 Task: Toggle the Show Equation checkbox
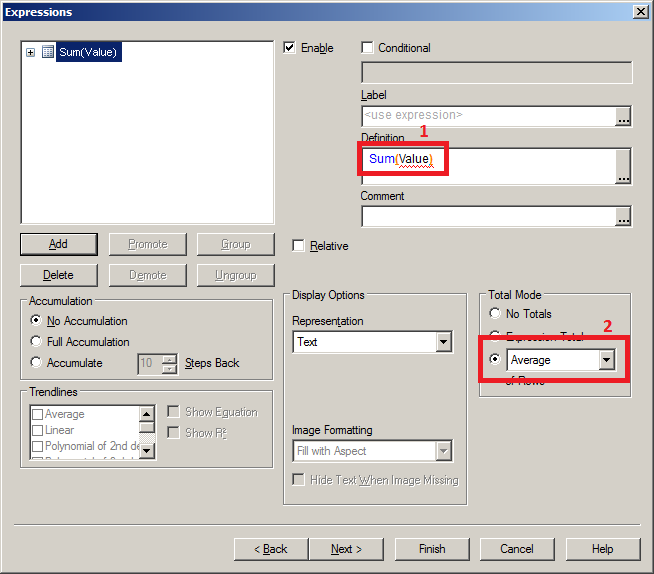click(173, 412)
